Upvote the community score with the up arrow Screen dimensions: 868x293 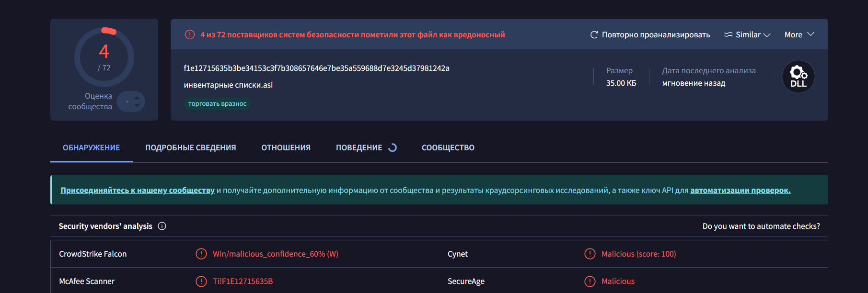137,98
